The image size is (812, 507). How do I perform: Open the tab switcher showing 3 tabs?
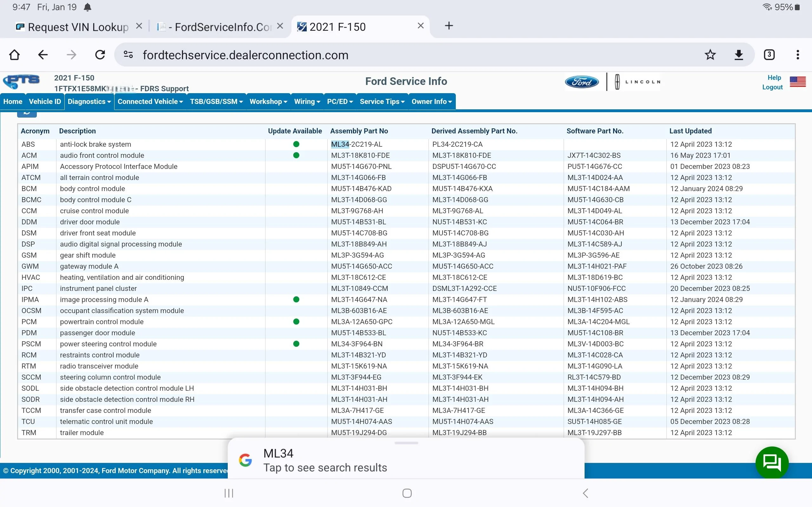(x=769, y=54)
